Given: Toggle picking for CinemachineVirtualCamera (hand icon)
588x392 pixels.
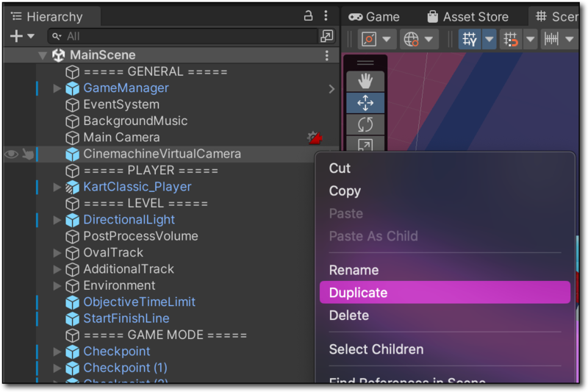Looking at the screenshot, I should coord(27,154).
